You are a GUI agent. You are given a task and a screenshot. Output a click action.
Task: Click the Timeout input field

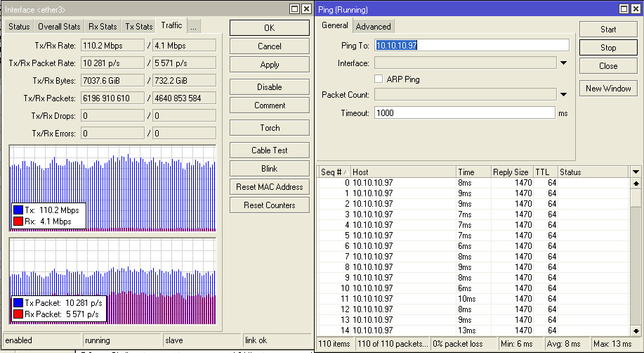tap(466, 113)
